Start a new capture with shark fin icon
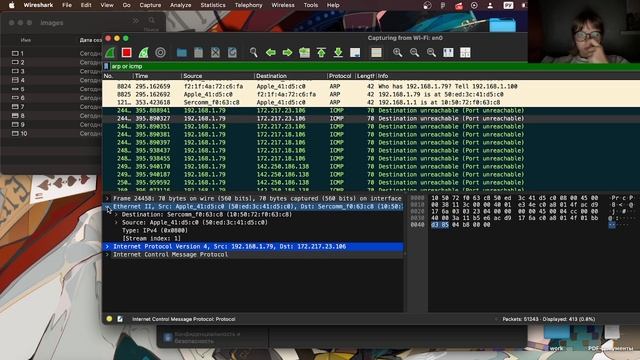Screen dimensions: 640x360 point(110,53)
